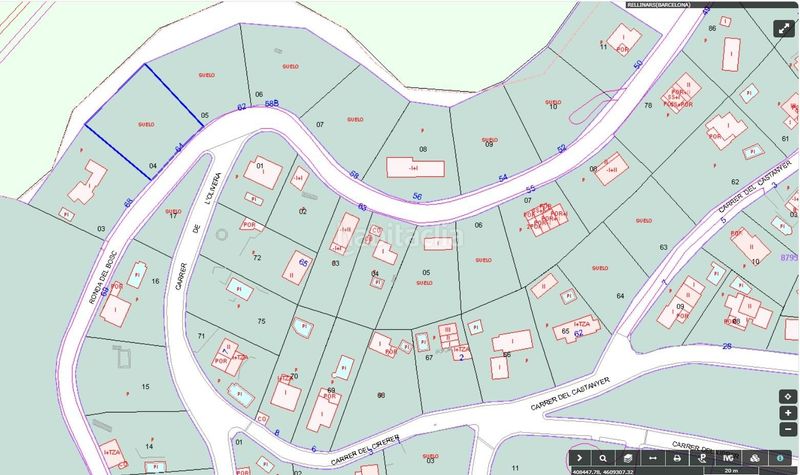Select the building on parcel 08
Viewport: 800px width, 475px height.
415,167
